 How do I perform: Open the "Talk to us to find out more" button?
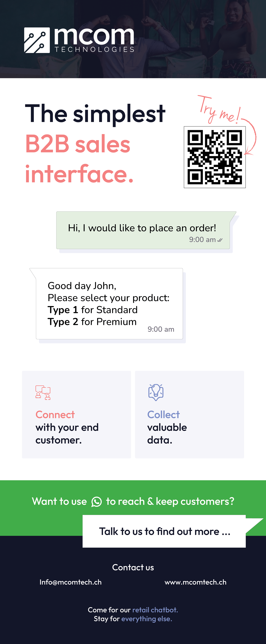(x=164, y=531)
